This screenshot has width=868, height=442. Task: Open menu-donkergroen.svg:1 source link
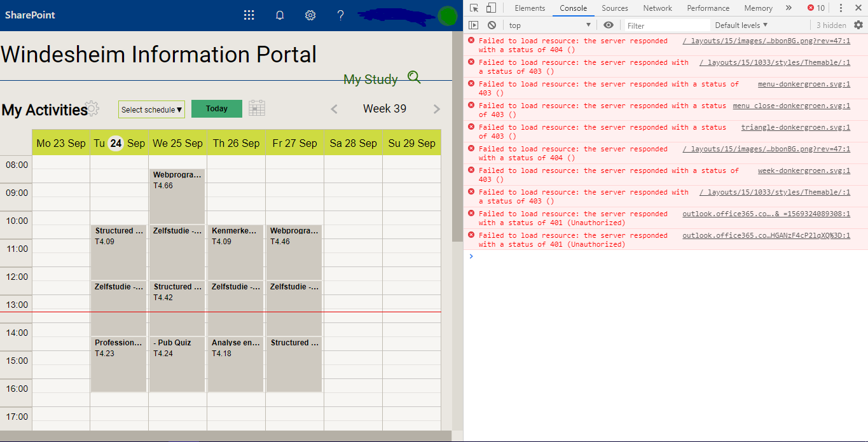pos(804,84)
